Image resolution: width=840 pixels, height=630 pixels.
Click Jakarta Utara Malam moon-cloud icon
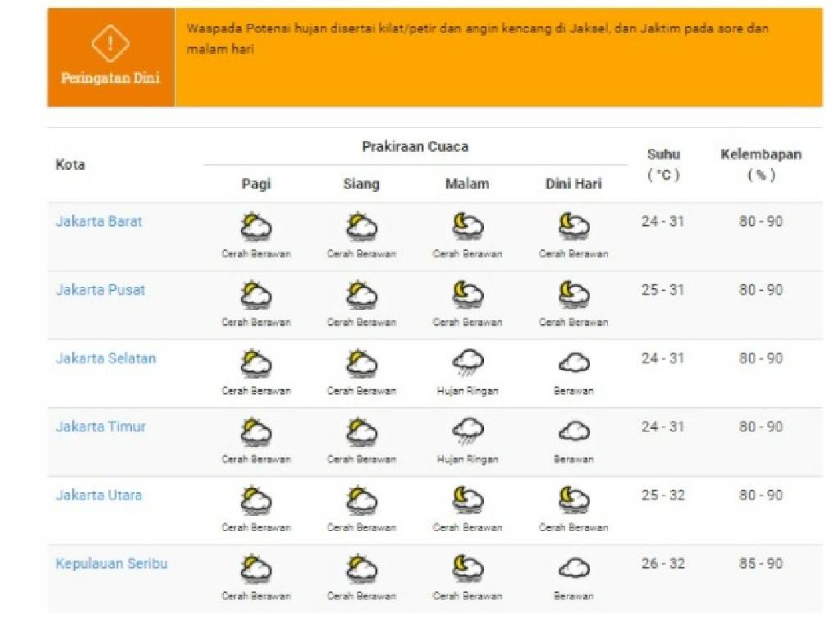[467, 500]
